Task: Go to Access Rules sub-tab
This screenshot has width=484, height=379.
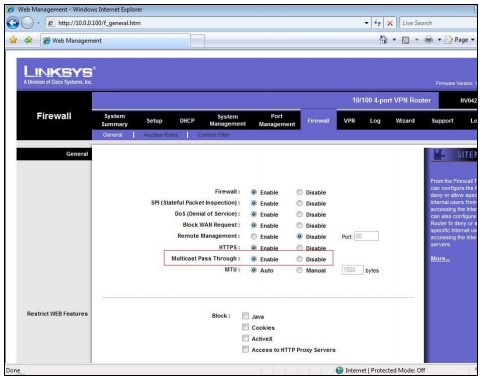Action: click(x=161, y=135)
